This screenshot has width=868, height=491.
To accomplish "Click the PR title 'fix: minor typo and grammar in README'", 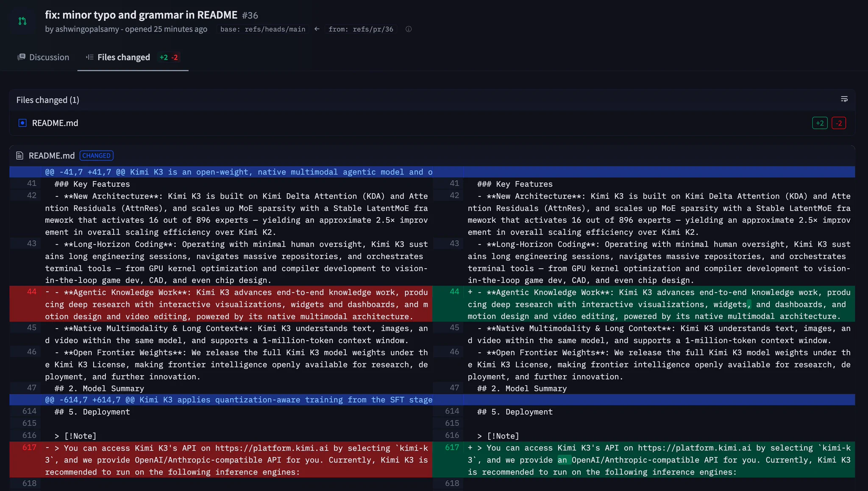I will pyautogui.click(x=141, y=15).
